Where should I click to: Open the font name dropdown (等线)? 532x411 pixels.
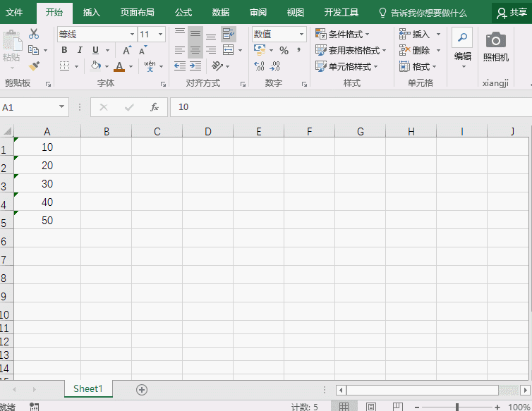click(x=132, y=35)
